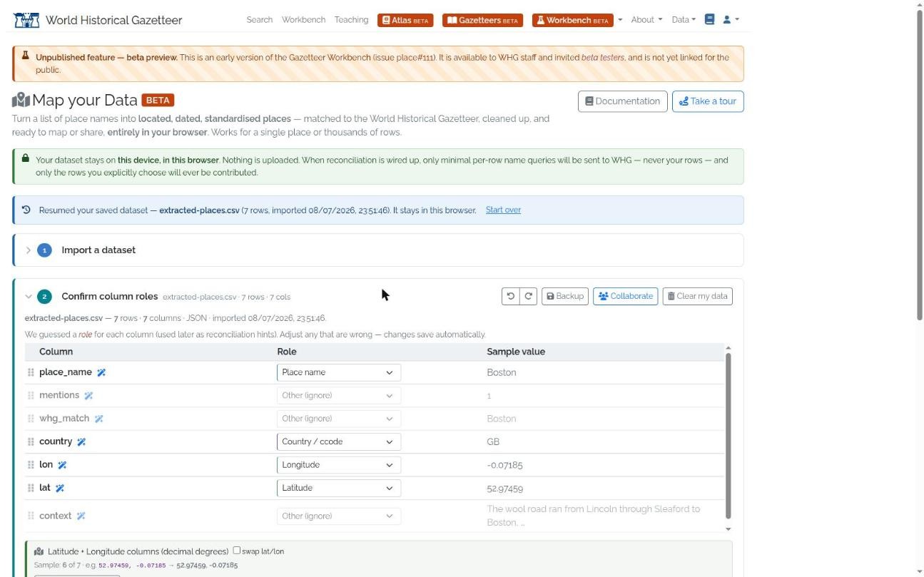The height and width of the screenshot is (577, 924).
Task: Click the 'Sample value' column header
Action: (516, 352)
